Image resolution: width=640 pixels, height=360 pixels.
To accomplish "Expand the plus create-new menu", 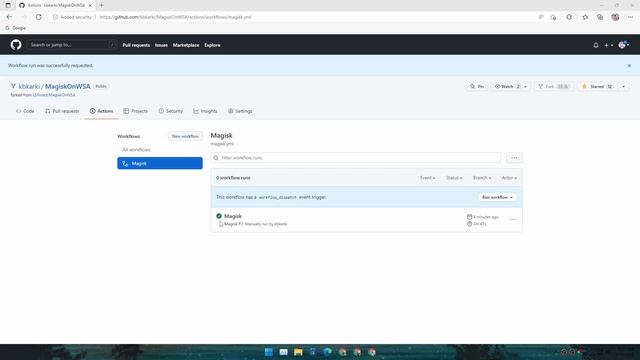I will (x=609, y=45).
